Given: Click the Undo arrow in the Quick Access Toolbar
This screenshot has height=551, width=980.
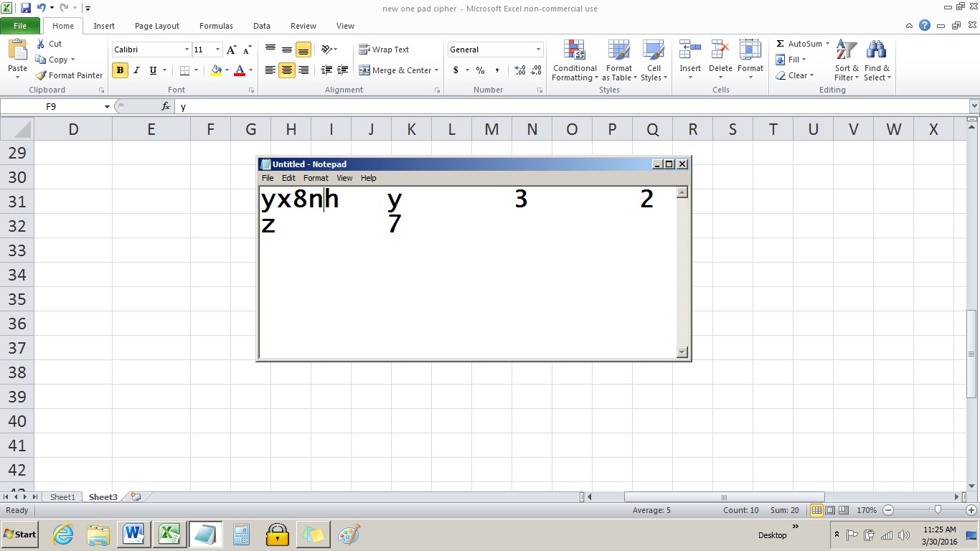Looking at the screenshot, I should pyautogui.click(x=41, y=8).
